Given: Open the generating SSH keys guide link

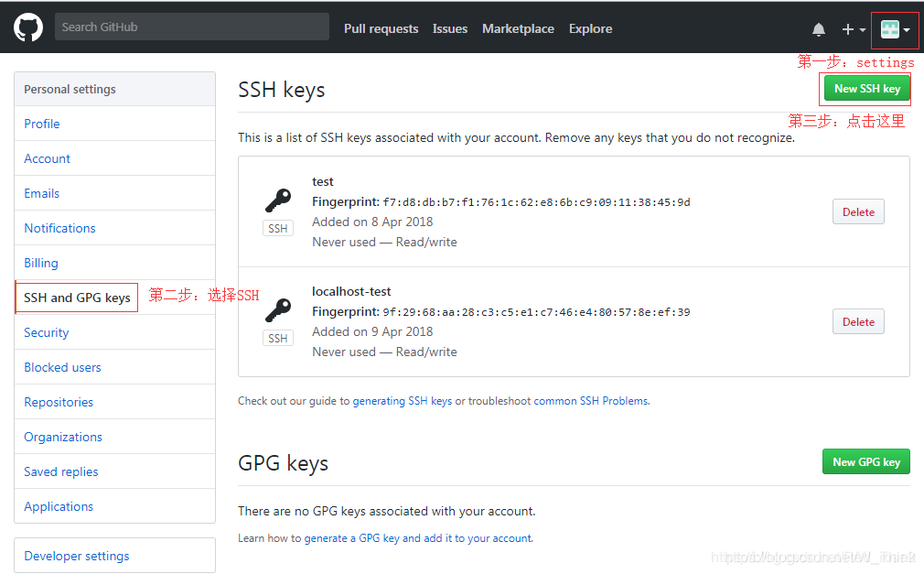Looking at the screenshot, I should (x=402, y=401).
